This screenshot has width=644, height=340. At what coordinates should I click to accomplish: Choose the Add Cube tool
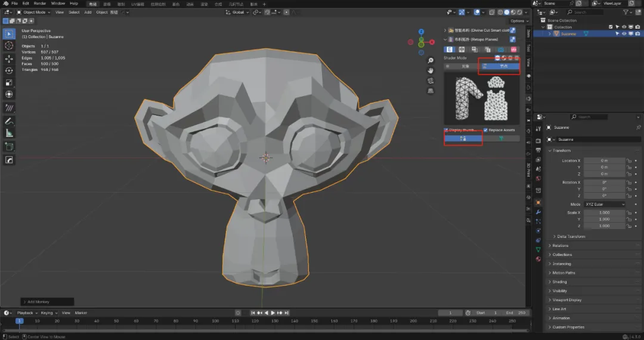[9, 147]
